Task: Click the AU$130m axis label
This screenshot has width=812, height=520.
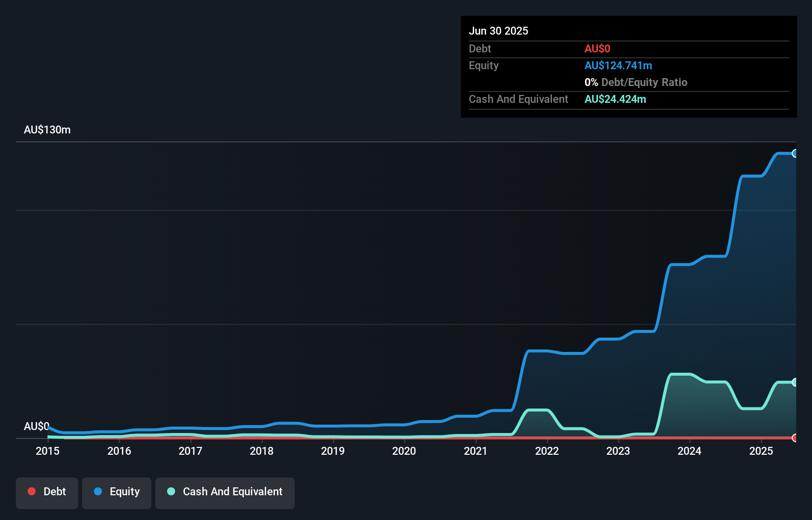Action: [x=47, y=130]
